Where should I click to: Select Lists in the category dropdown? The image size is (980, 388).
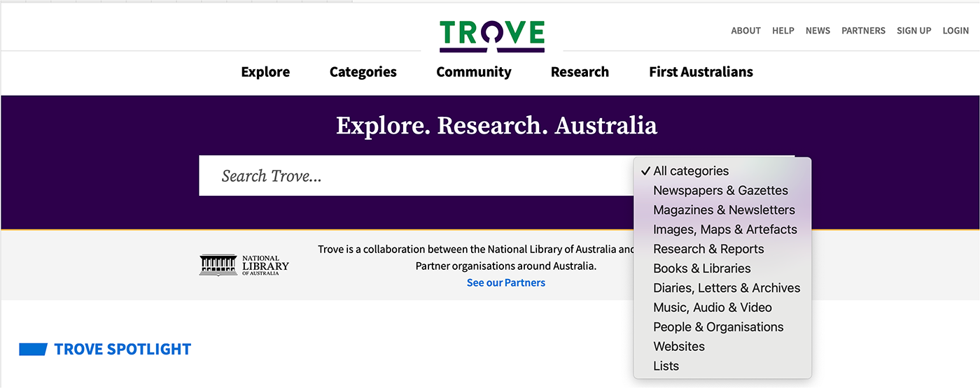click(666, 366)
